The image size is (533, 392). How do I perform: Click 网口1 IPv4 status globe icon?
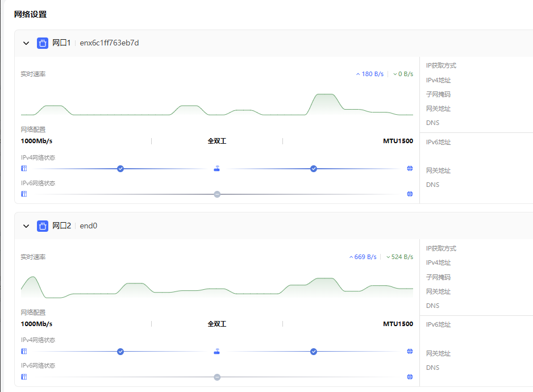click(410, 168)
